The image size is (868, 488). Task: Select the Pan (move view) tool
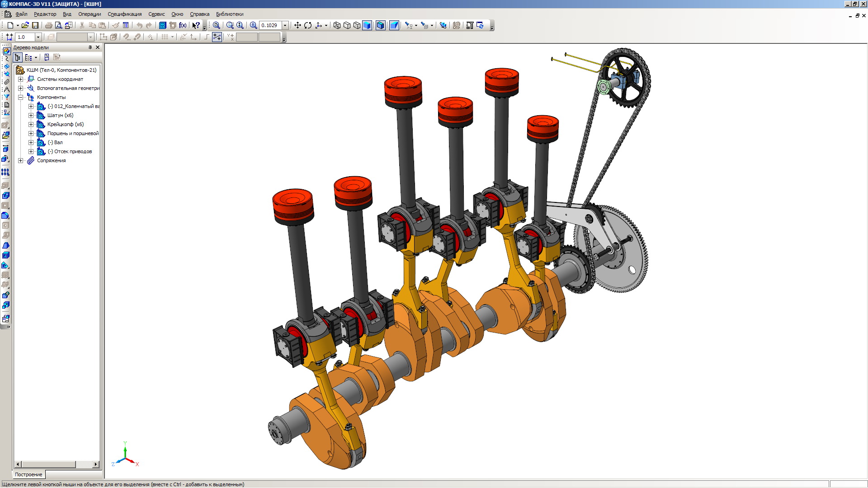[297, 25]
